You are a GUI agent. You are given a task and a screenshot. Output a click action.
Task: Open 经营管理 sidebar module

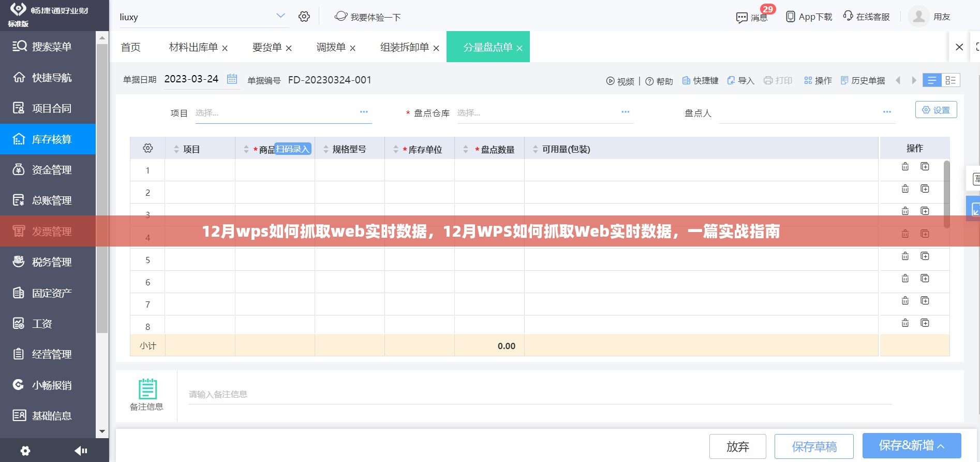[48, 354]
